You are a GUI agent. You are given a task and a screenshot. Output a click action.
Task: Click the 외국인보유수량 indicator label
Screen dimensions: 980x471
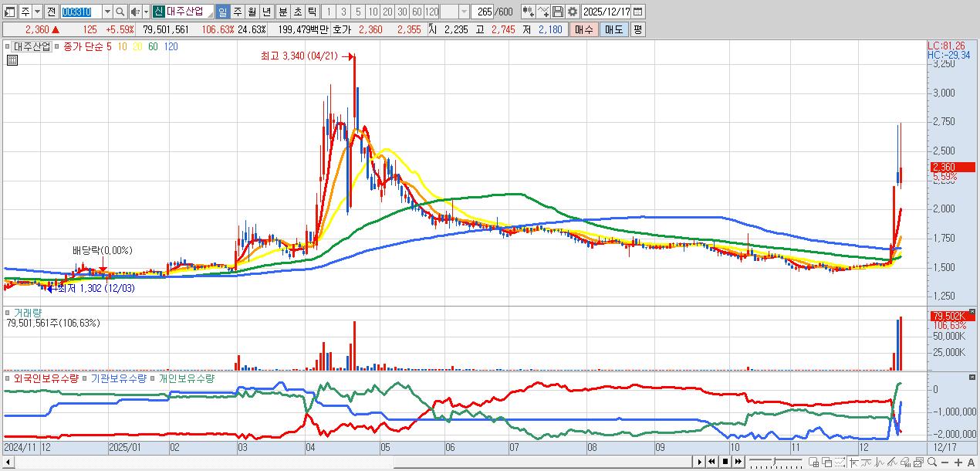coord(46,378)
